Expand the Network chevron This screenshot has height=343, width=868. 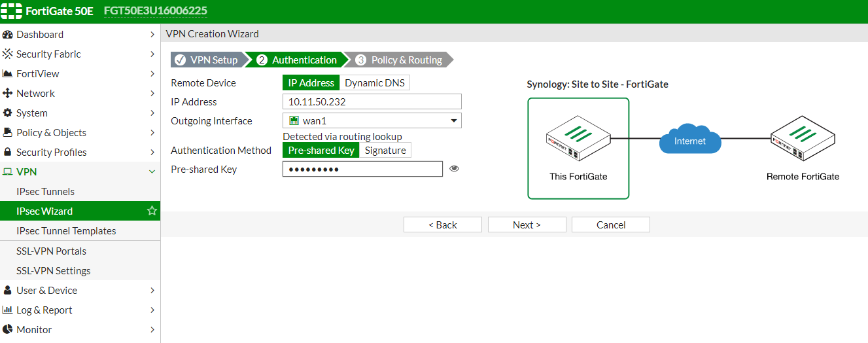click(x=152, y=94)
